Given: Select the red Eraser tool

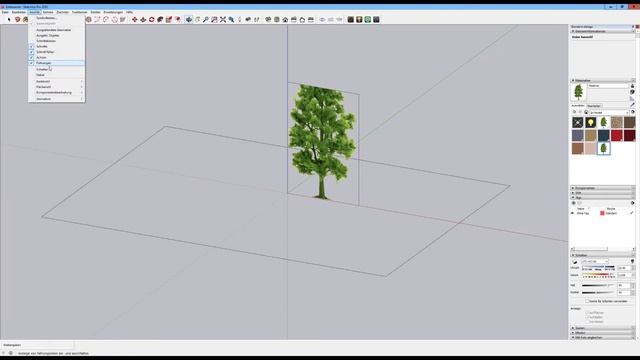Looking at the screenshot, I should pyautogui.click(x=18, y=19).
